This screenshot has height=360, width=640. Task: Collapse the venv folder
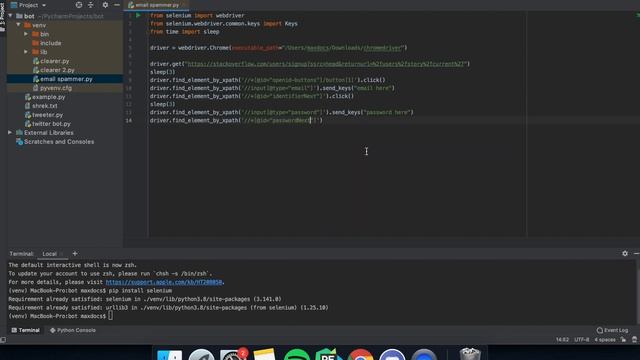point(18,25)
